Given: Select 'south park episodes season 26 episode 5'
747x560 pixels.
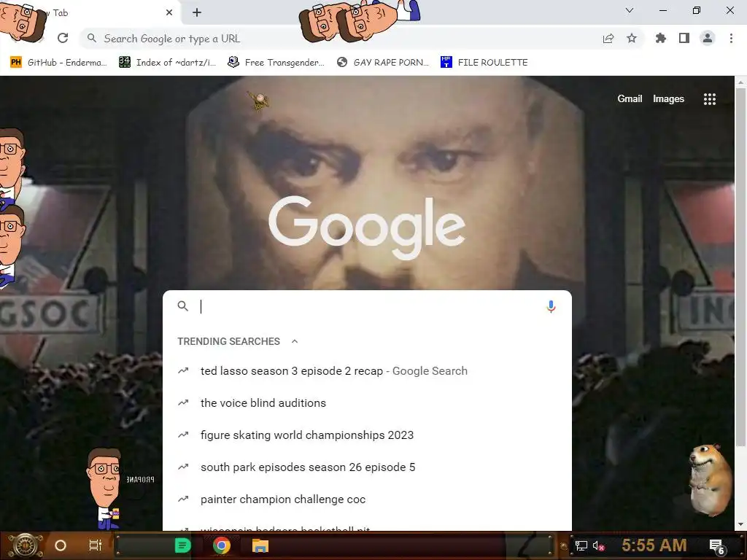Looking at the screenshot, I should 367,467.
